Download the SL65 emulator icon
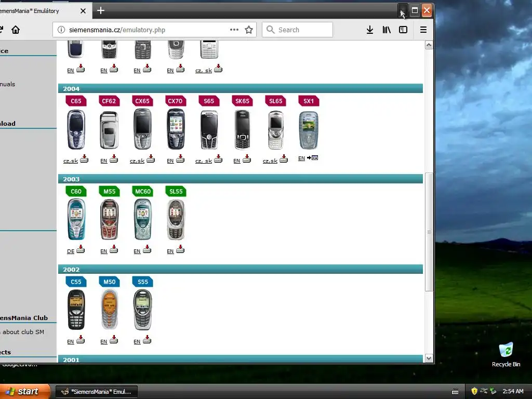 pyautogui.click(x=284, y=158)
